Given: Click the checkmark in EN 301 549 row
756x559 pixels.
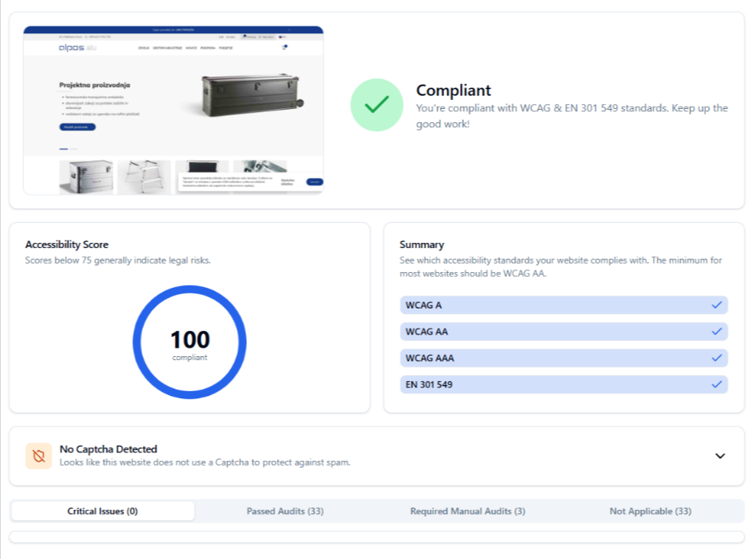Looking at the screenshot, I should 716,385.
